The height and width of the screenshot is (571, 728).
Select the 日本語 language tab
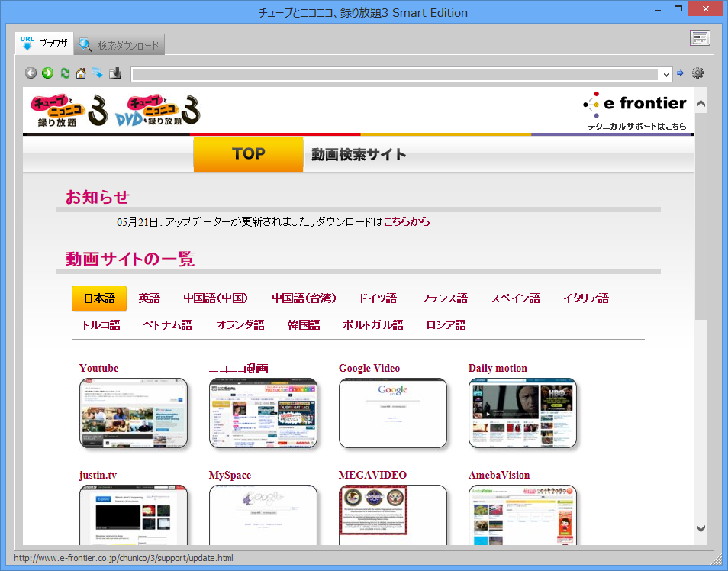(x=99, y=298)
